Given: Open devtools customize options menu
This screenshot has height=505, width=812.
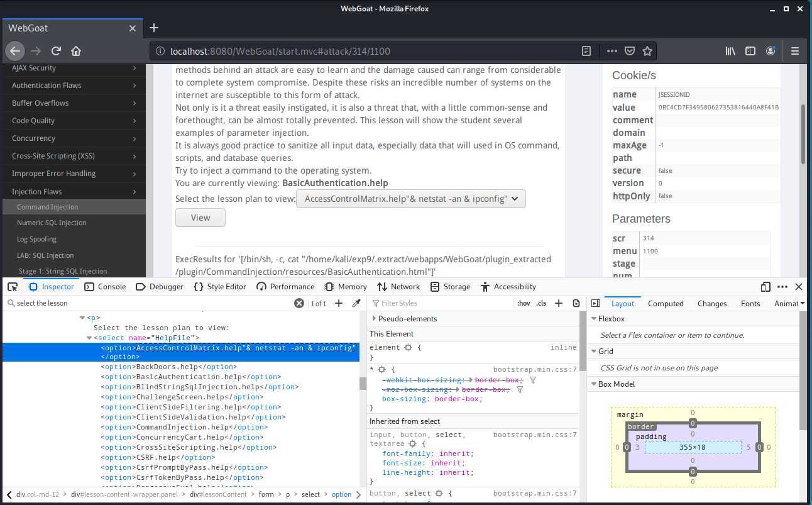Looking at the screenshot, I should (782, 287).
